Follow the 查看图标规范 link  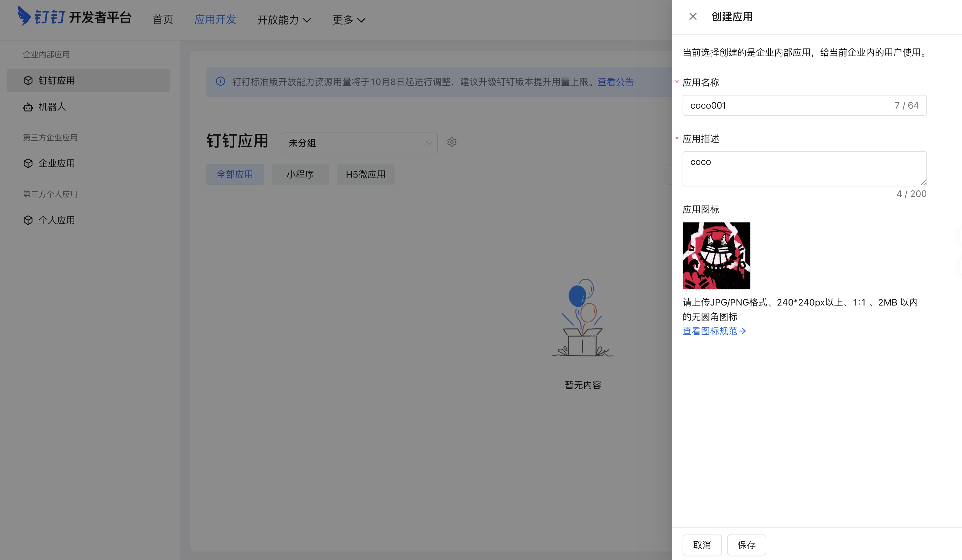tap(714, 331)
